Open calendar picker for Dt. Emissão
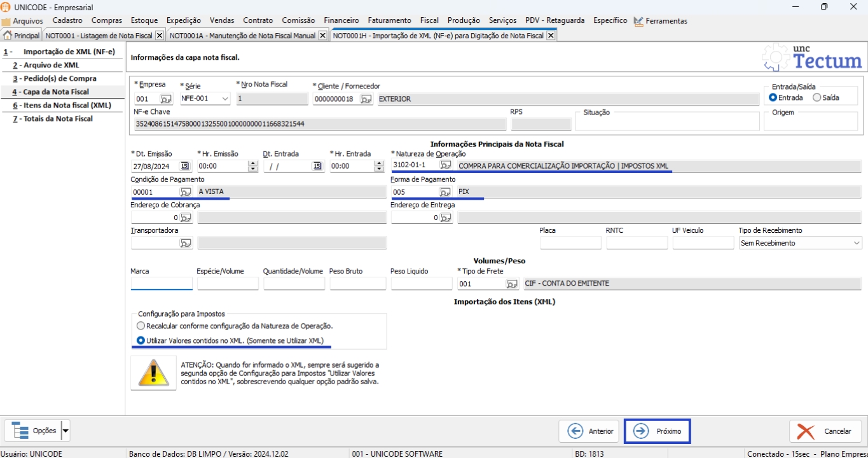The height and width of the screenshot is (458, 868). pyautogui.click(x=184, y=166)
